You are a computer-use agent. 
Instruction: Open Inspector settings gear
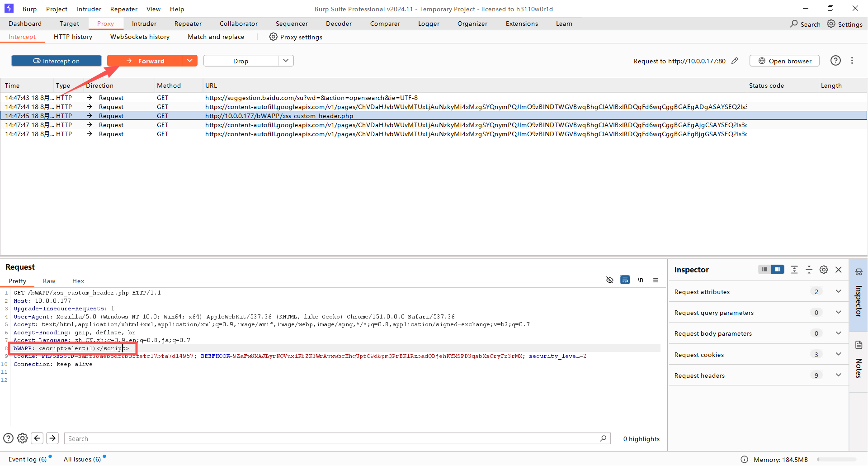[x=824, y=270]
